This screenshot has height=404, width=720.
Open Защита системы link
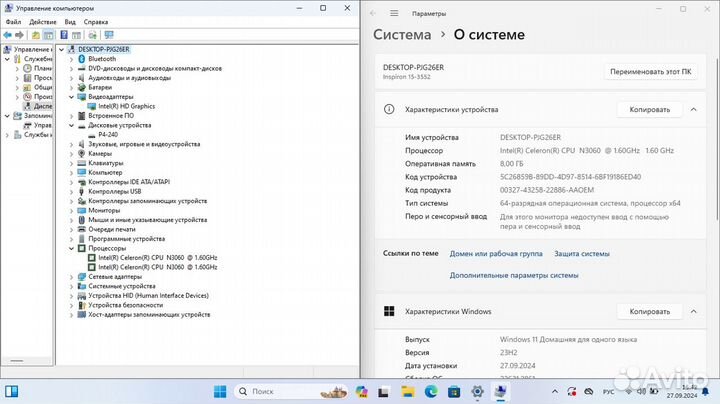[582, 253]
